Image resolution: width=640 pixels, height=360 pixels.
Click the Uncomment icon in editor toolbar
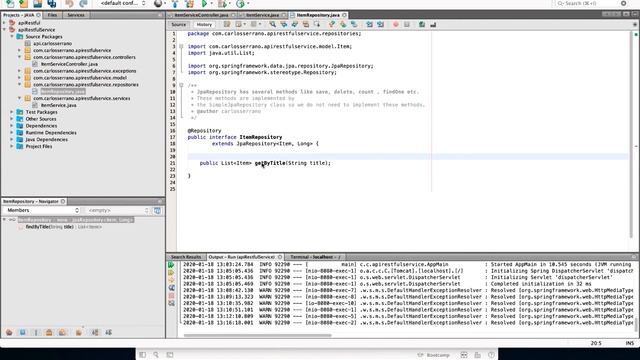[433, 24]
